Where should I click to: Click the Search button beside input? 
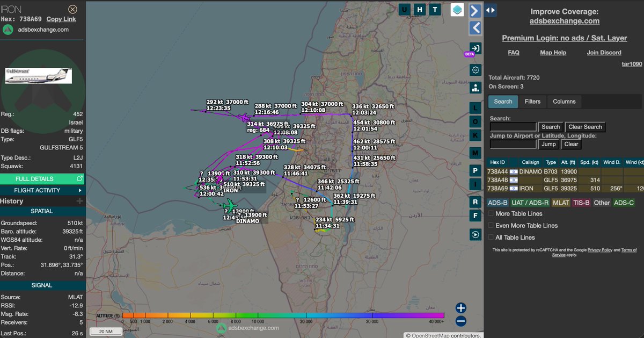[551, 127]
